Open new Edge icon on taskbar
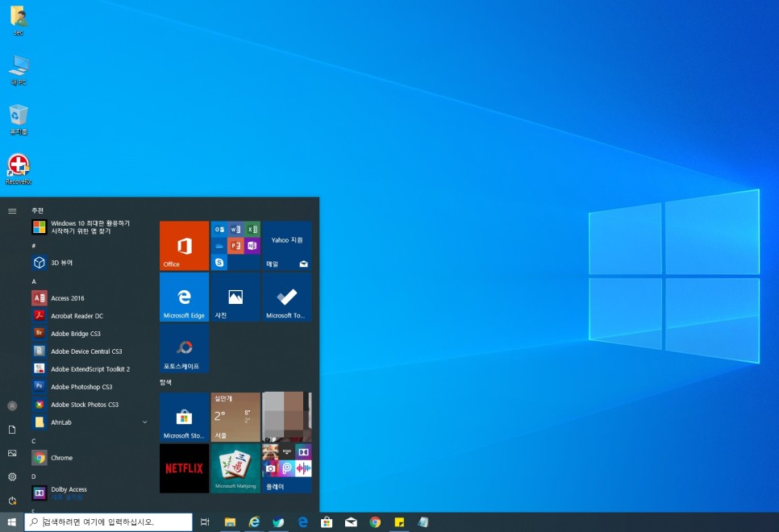Screen dimensions: 779x532 (x=278, y=522)
